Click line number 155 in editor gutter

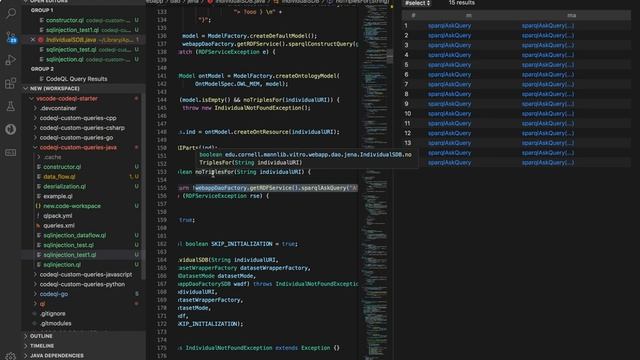coord(162,188)
